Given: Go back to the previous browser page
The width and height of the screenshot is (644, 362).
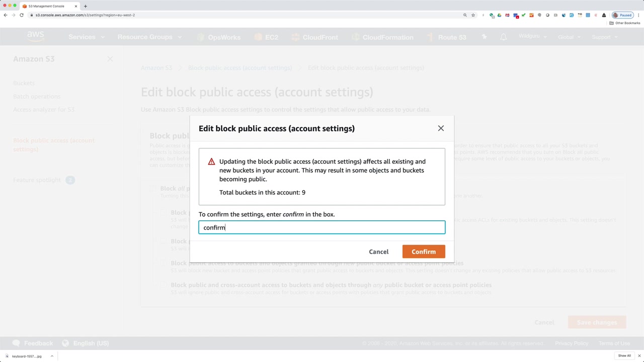Looking at the screenshot, I should (x=6, y=15).
